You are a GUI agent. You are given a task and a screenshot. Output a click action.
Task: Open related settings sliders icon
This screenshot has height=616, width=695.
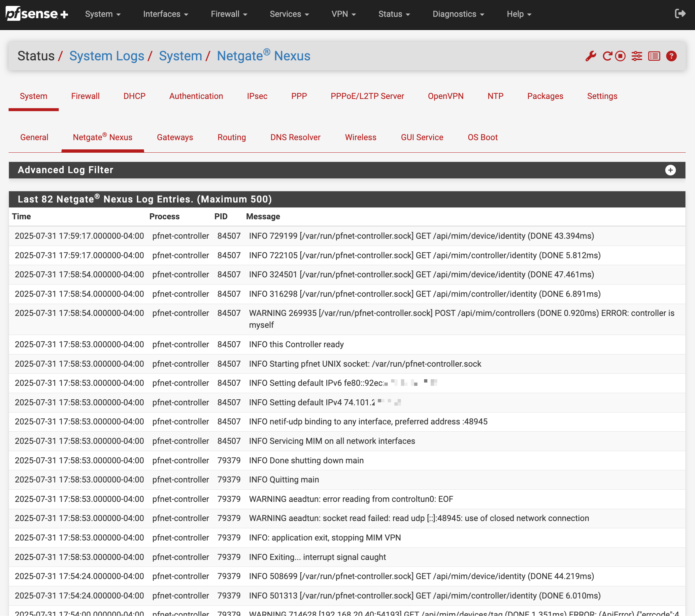[x=637, y=56]
